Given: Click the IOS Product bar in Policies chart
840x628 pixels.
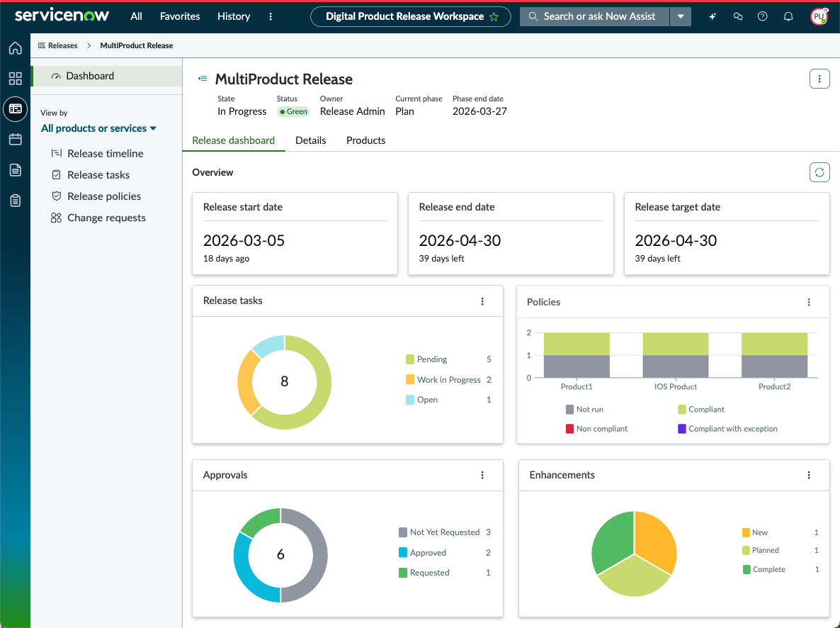Looking at the screenshot, I should [676, 355].
